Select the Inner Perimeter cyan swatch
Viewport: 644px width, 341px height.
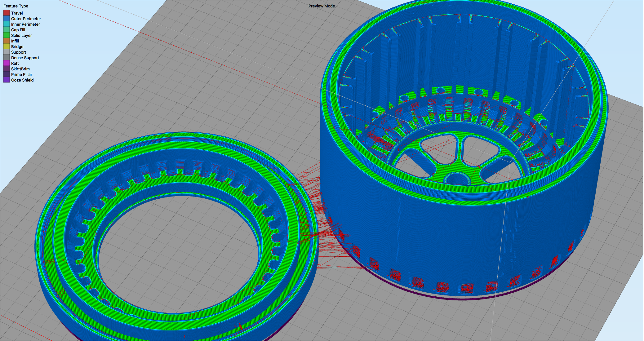[7, 24]
